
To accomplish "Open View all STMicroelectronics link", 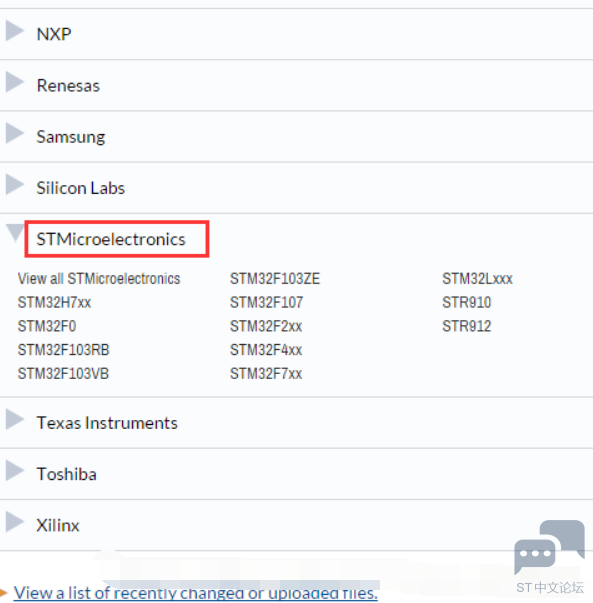I will [x=99, y=278].
